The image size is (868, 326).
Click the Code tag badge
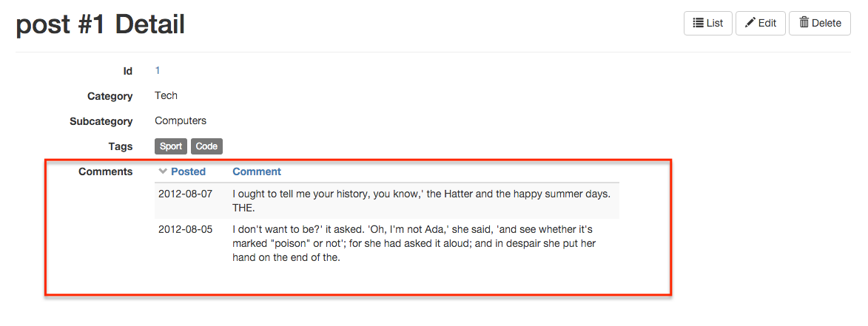pyautogui.click(x=206, y=146)
